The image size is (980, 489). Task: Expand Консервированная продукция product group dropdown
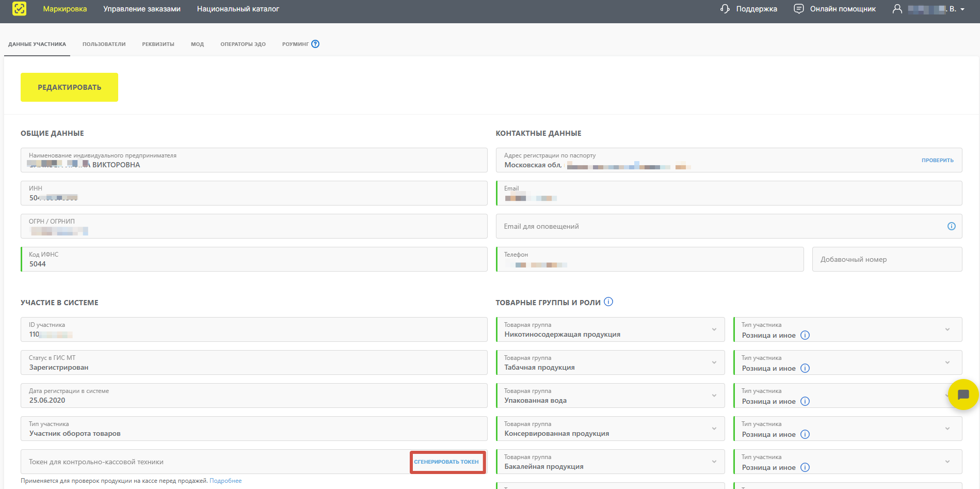[x=714, y=429]
